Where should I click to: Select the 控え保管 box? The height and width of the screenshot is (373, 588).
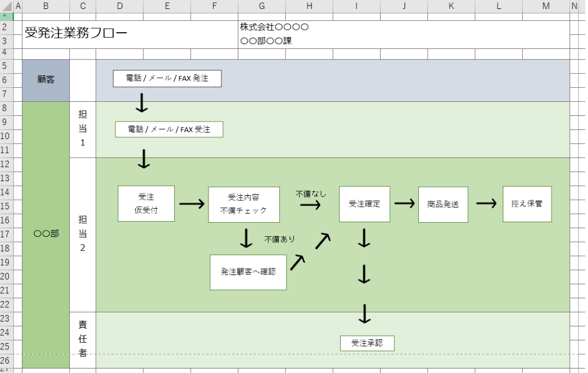click(x=527, y=204)
